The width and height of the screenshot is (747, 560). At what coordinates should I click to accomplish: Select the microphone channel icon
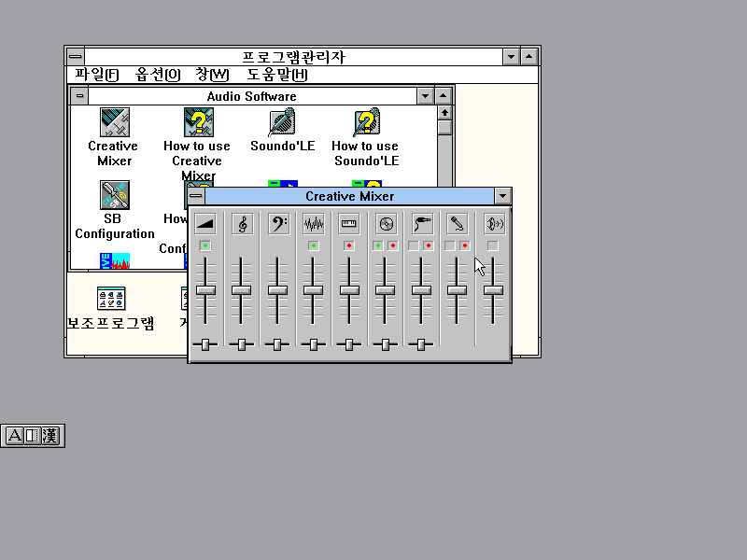(x=457, y=224)
